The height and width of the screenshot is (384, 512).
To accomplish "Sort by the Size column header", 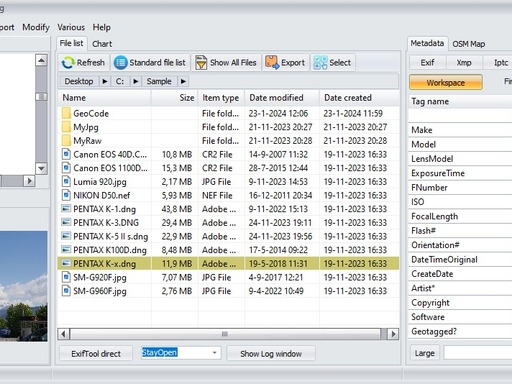I will [174, 98].
